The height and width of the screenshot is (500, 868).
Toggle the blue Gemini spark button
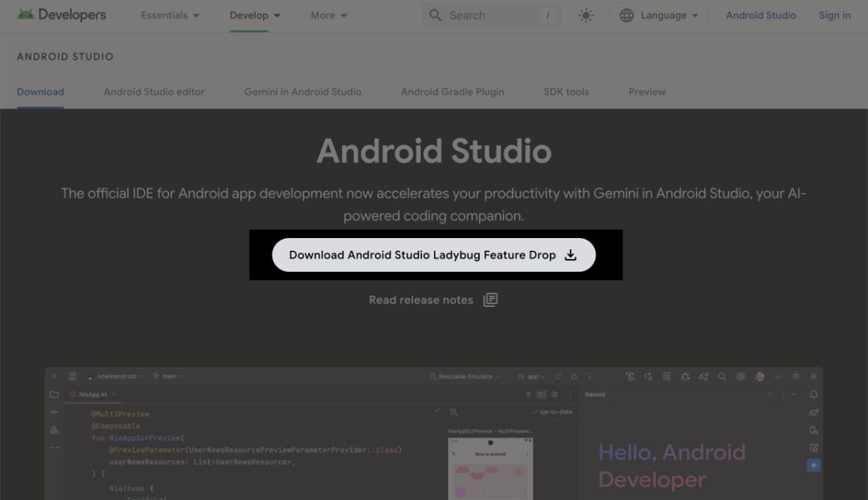coord(813,465)
